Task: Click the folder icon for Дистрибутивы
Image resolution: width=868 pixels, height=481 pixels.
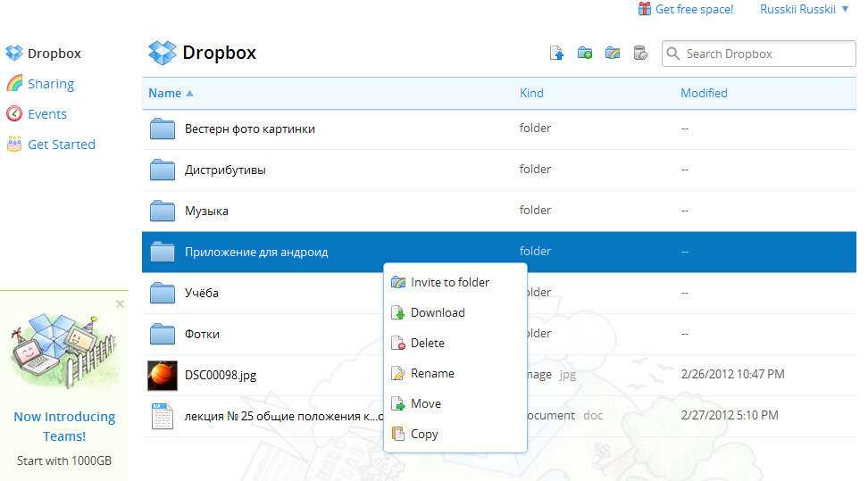Action: (163, 170)
